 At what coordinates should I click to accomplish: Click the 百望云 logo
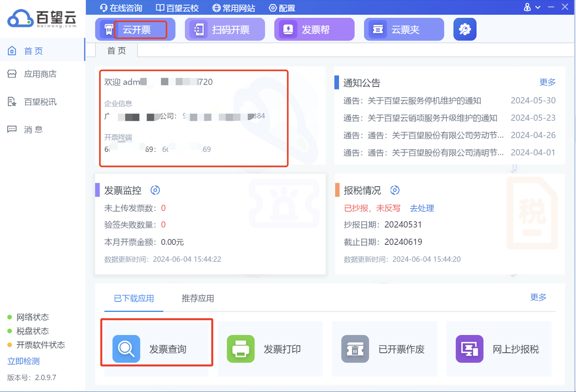tap(42, 18)
